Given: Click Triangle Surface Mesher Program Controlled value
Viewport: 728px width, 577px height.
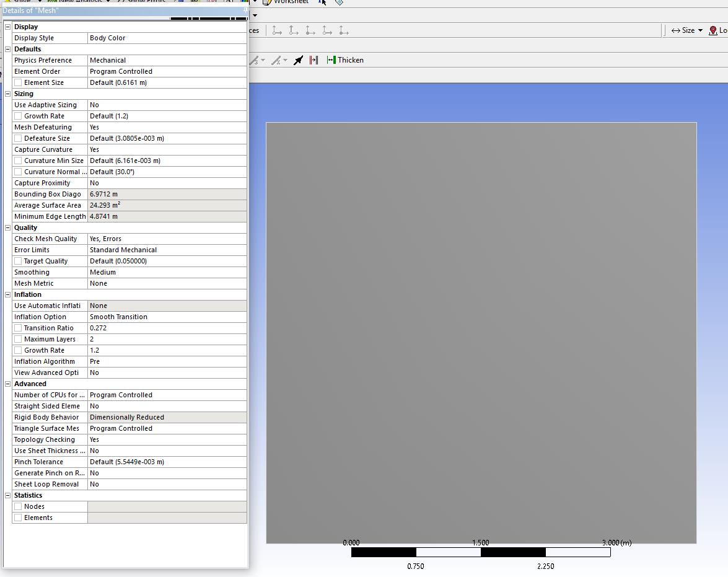Looking at the screenshot, I should [167, 428].
